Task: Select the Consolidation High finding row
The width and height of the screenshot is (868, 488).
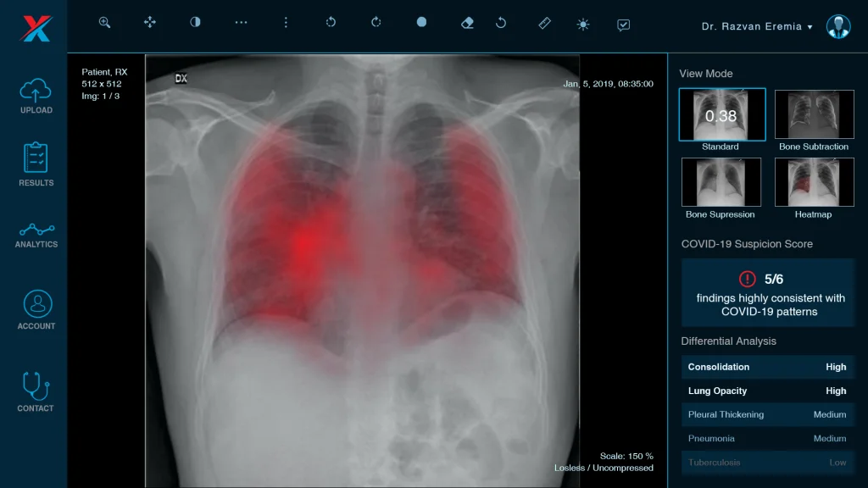Action: click(x=767, y=367)
